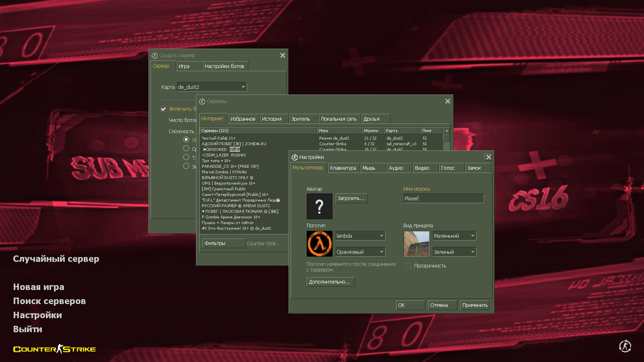
Task: Close the Серверы server browser window
Action: click(448, 101)
